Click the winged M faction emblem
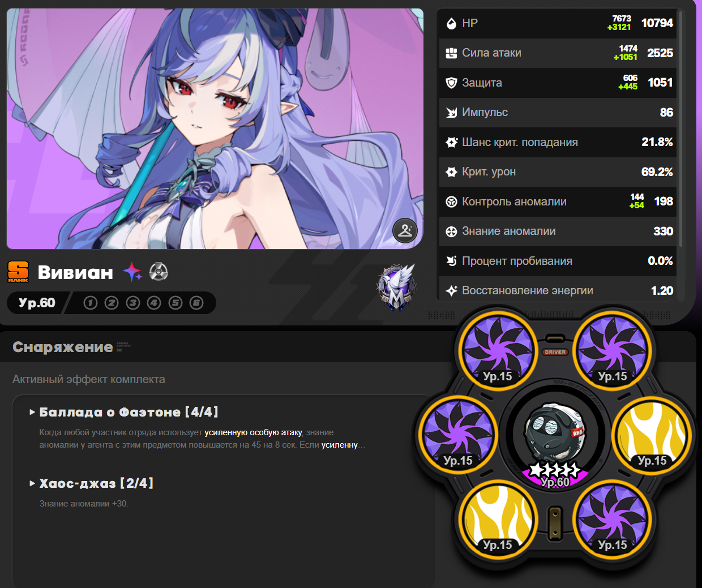 click(x=397, y=287)
